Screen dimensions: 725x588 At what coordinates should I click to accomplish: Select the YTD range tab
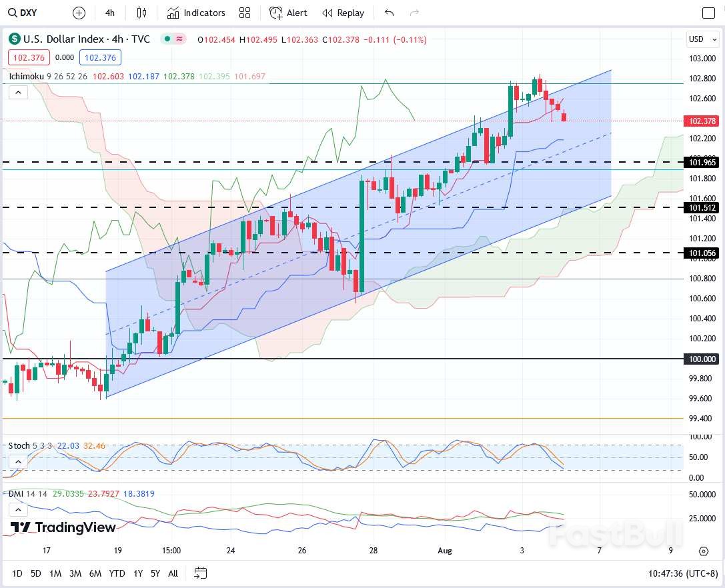pos(116,573)
